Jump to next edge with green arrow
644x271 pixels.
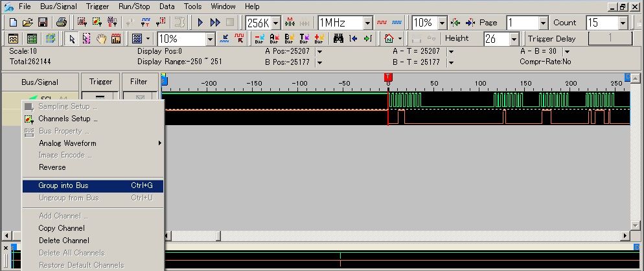[x=367, y=39]
